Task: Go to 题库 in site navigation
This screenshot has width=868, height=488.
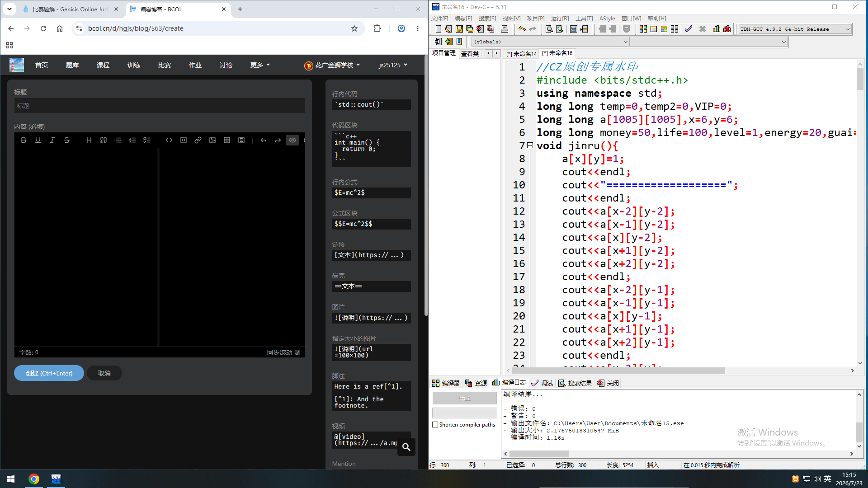Action: 72,65
